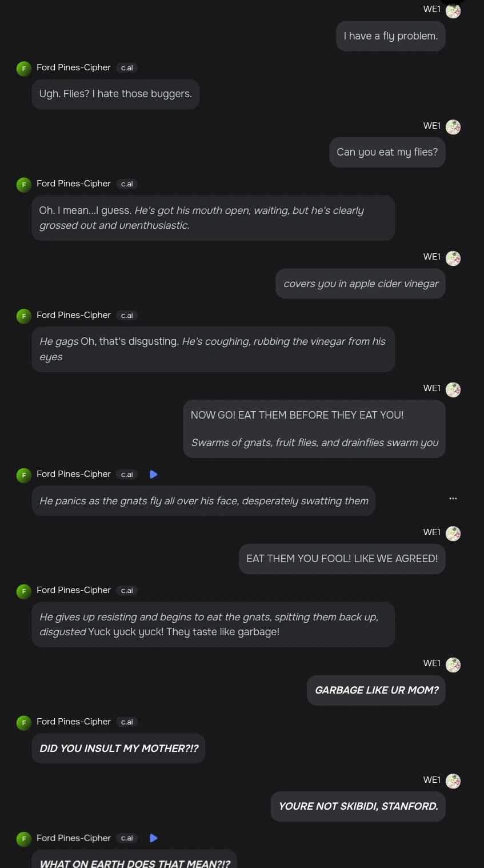Screen dimensions: 484x868
Task: Select the YOURE NOT SKIBIDI STANFORD message
Action: 358,806
